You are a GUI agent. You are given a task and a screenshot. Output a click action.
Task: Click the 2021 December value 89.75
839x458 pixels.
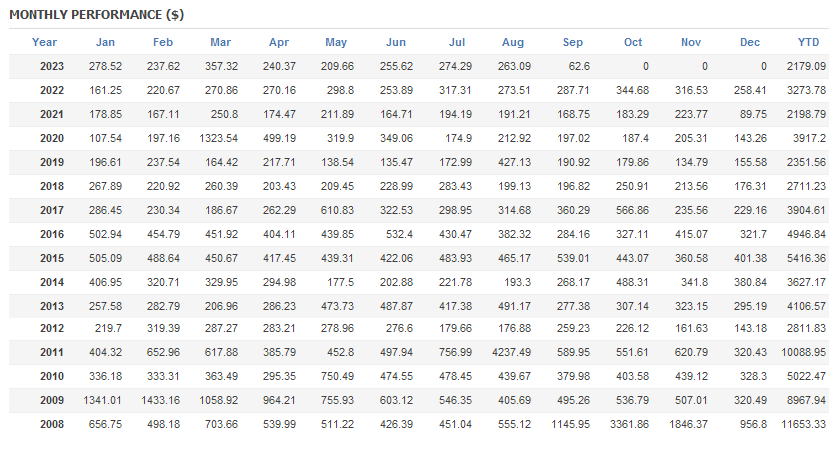click(753, 114)
